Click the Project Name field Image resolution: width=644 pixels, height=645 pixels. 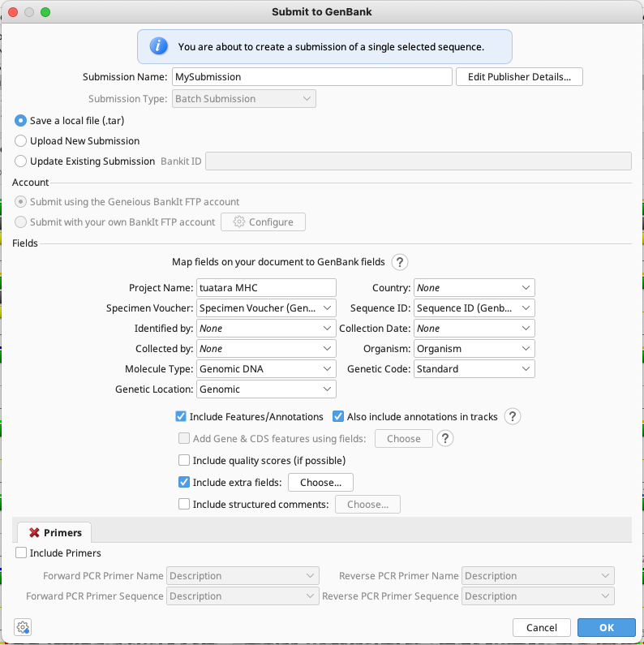pos(266,287)
